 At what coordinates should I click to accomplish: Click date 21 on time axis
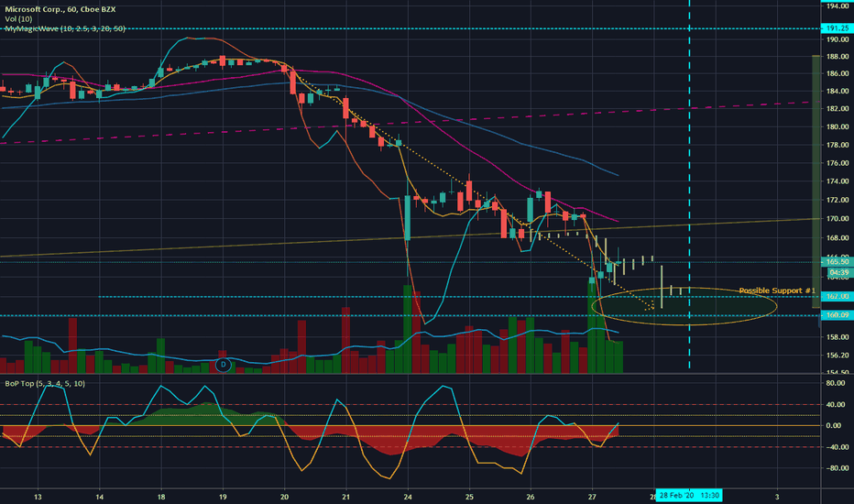[x=345, y=497]
